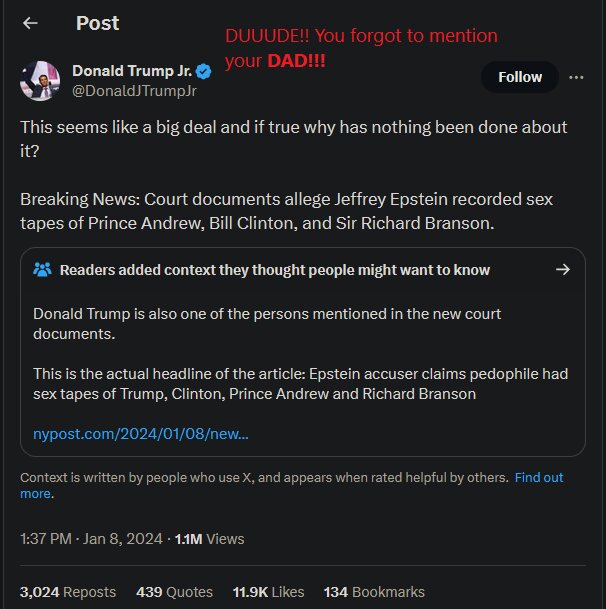Click the 'Post' page header title
606x609 pixels.
[x=98, y=23]
